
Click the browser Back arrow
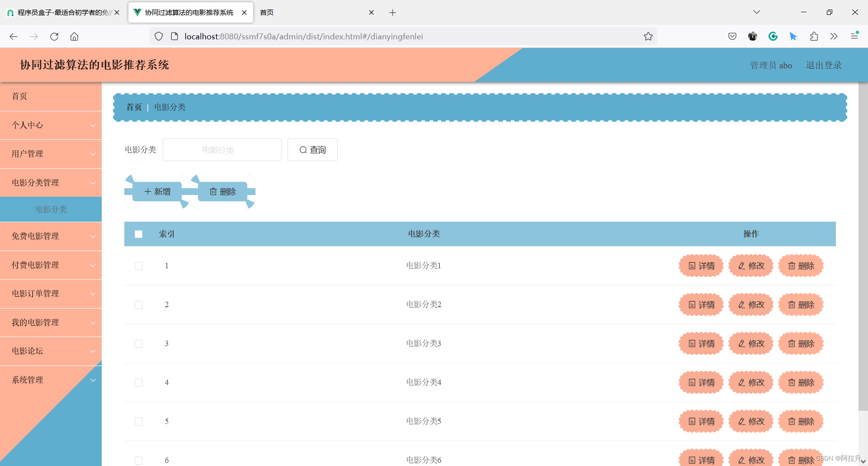(14, 37)
